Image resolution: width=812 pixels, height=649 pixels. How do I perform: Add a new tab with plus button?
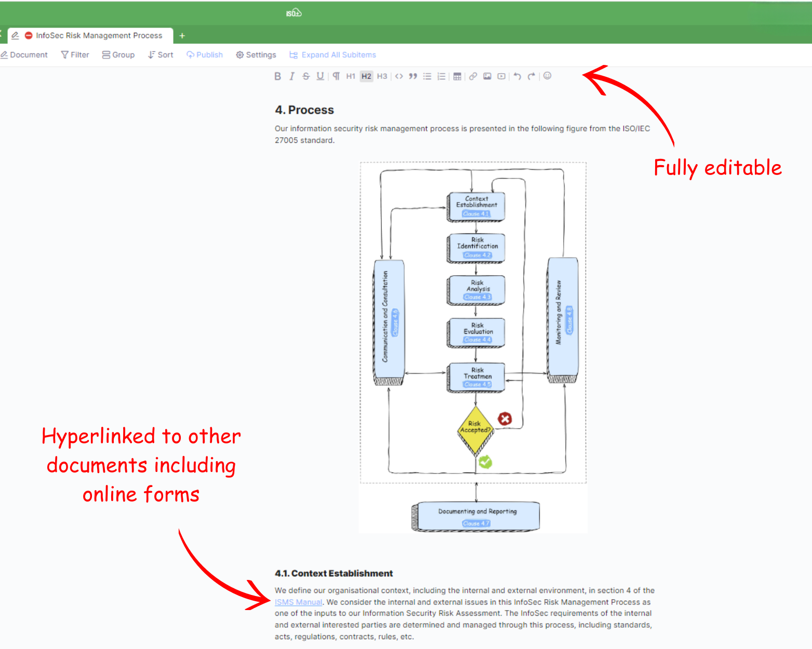pos(182,36)
